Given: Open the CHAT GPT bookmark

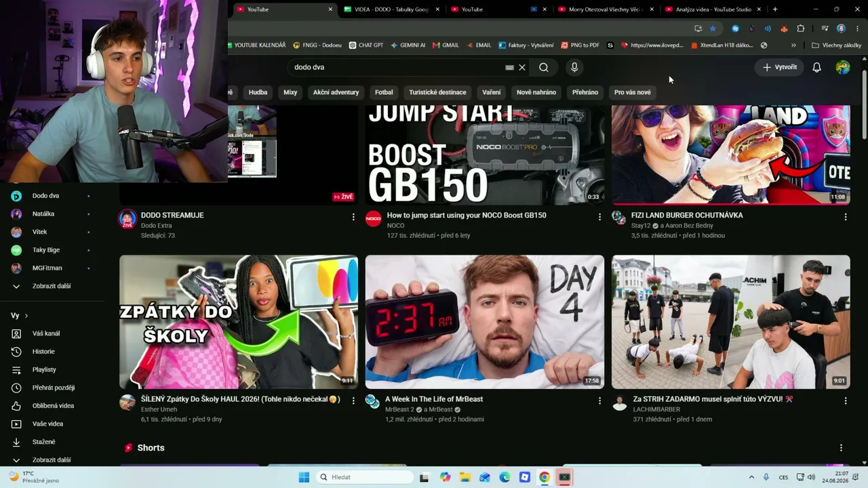Looking at the screenshot, I should click(x=366, y=45).
